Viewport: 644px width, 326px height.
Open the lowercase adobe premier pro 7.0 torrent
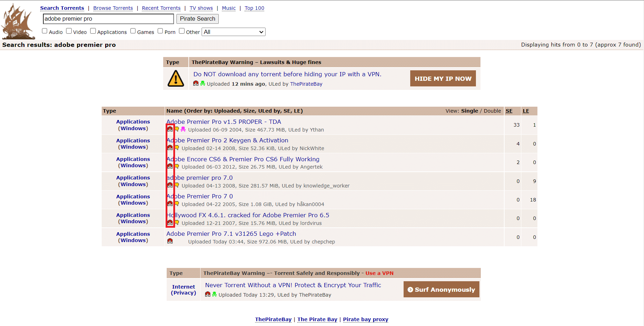[x=200, y=178]
